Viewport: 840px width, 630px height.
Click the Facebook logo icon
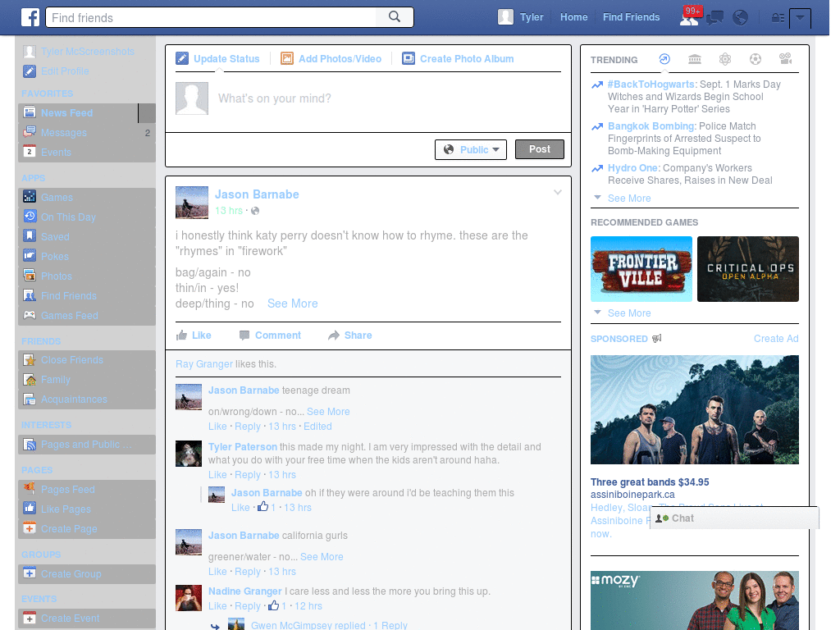click(30, 17)
